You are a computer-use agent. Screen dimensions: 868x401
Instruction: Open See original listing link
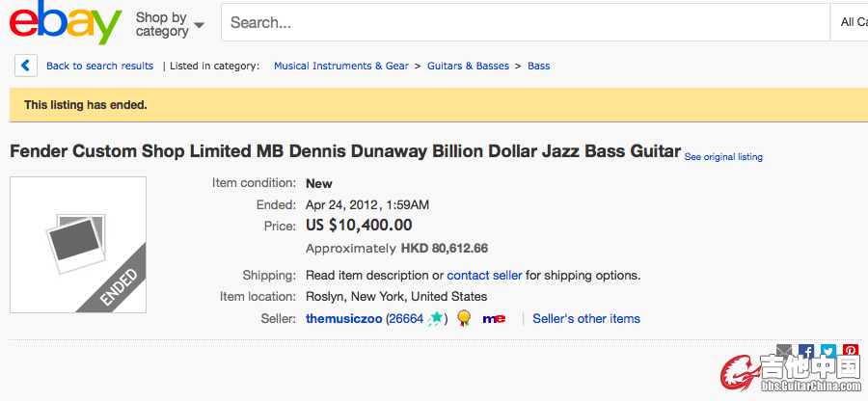click(723, 157)
